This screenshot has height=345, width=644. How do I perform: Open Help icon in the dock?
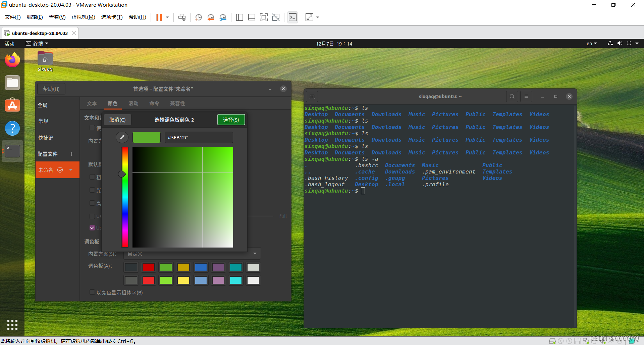pos(12,128)
